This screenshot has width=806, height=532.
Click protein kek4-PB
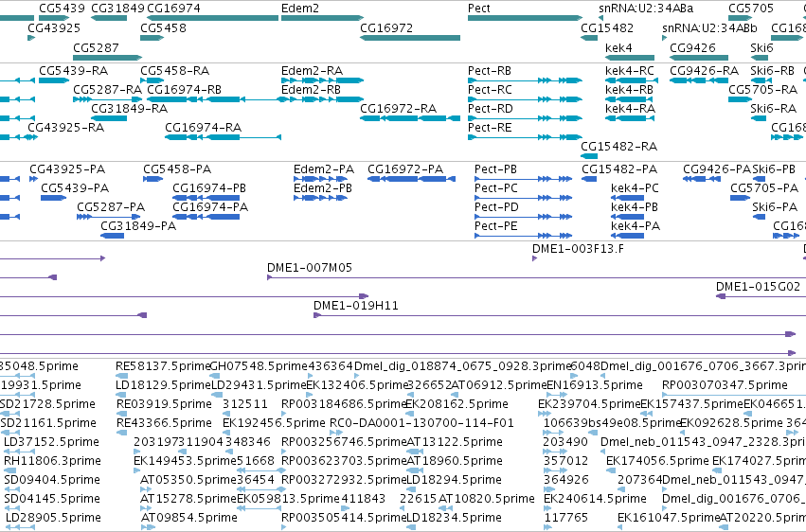click(x=628, y=217)
